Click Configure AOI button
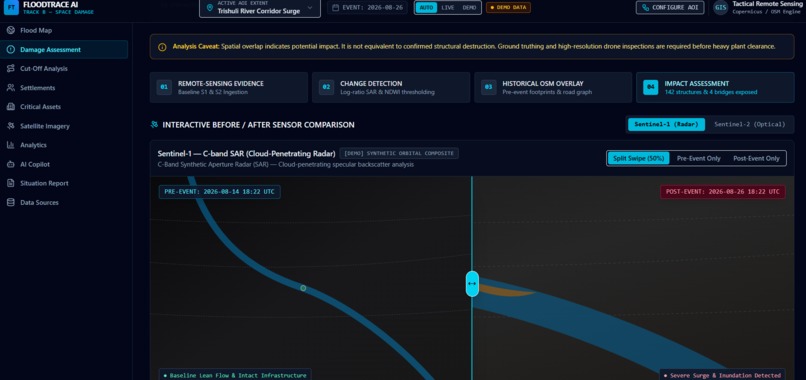The image size is (806, 380). 670,8
